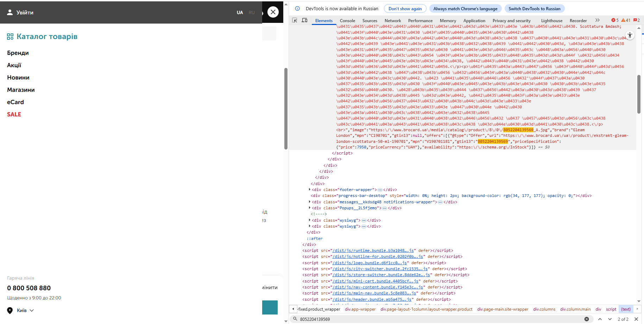Click the catalog grid icon beside Каталог товарів

click(x=10, y=37)
